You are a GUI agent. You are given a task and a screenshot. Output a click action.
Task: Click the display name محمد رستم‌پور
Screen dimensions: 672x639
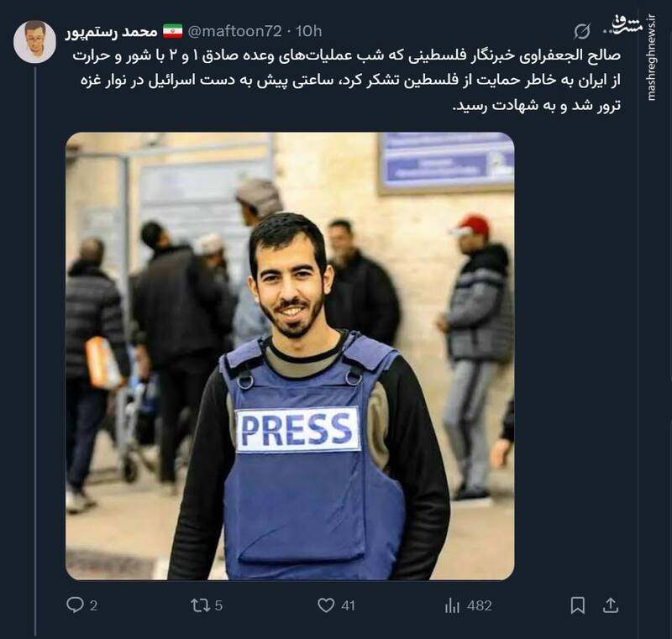pyautogui.click(x=112, y=32)
